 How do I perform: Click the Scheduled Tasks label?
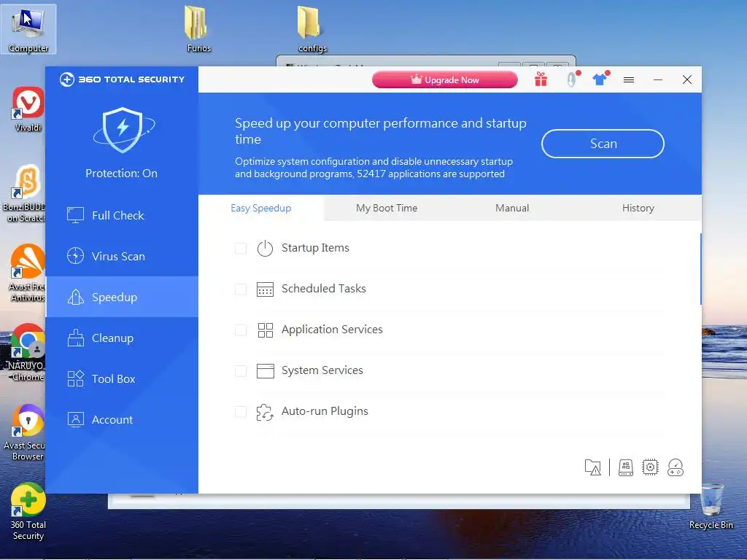pos(323,289)
